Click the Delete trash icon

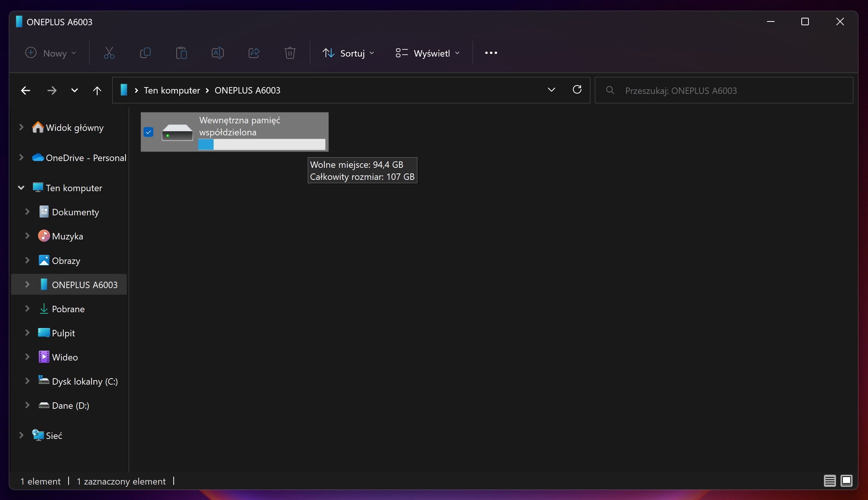(x=290, y=53)
